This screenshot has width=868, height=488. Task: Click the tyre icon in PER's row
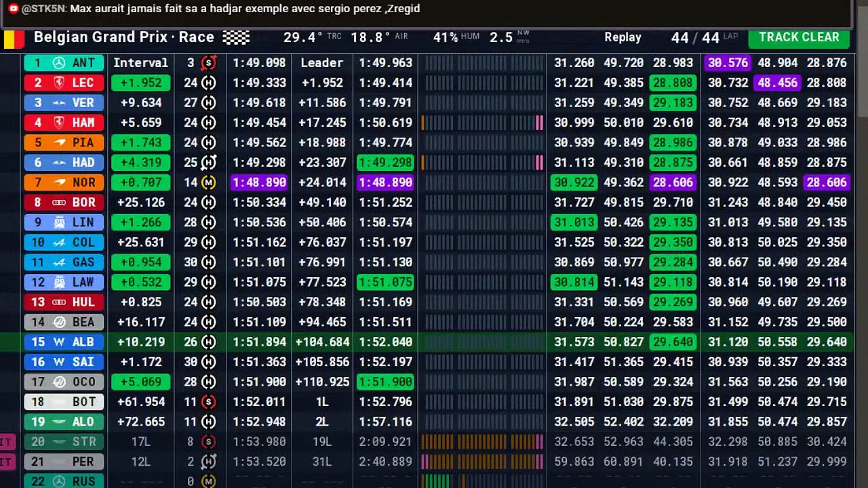tap(209, 462)
